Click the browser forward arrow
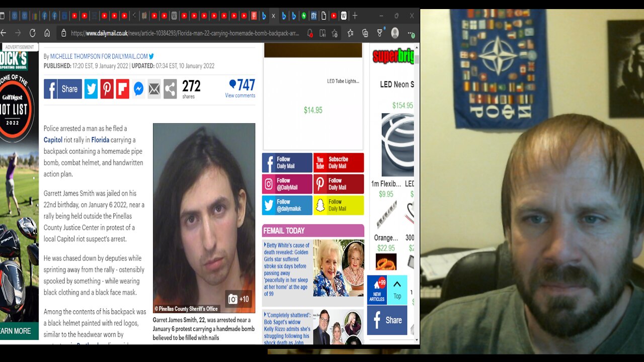 (18, 33)
